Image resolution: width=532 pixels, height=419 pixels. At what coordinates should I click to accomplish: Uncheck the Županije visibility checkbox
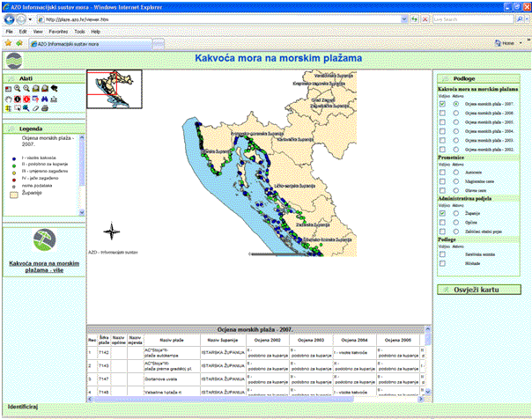point(442,212)
